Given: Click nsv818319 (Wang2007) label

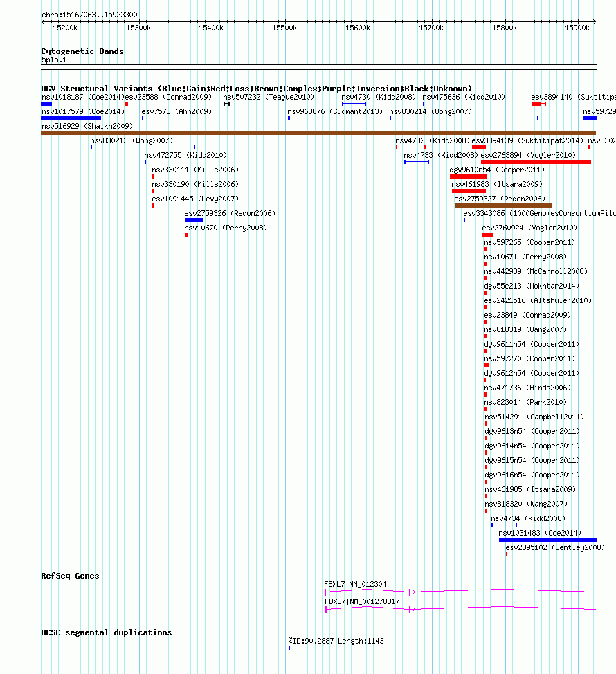Looking at the screenshot, I should pos(525,330).
